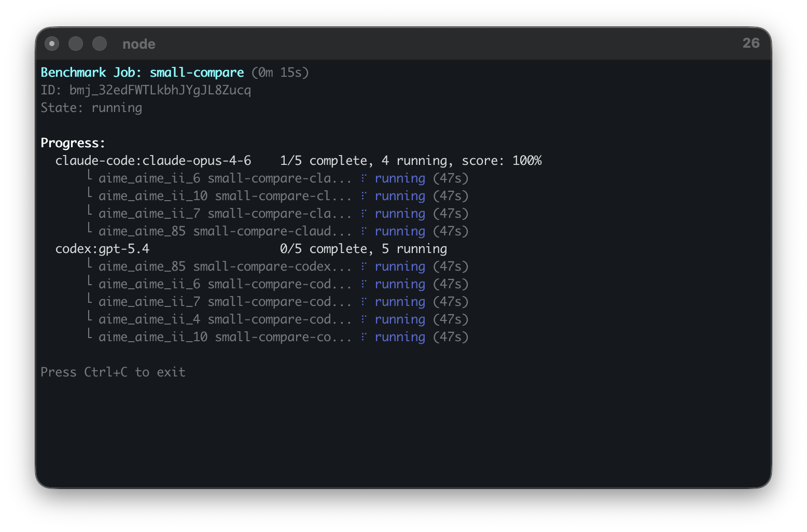Click the 'Benchmark Job: small-compare' heading

pos(142,73)
